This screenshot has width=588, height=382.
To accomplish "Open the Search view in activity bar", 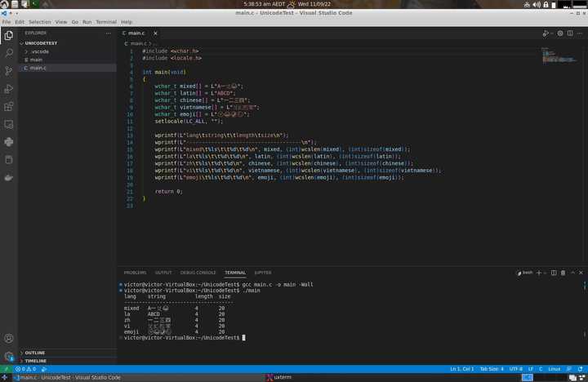I will [x=9, y=53].
